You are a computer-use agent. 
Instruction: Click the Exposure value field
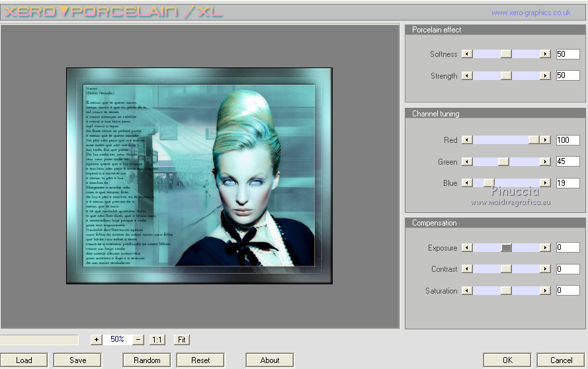(567, 247)
